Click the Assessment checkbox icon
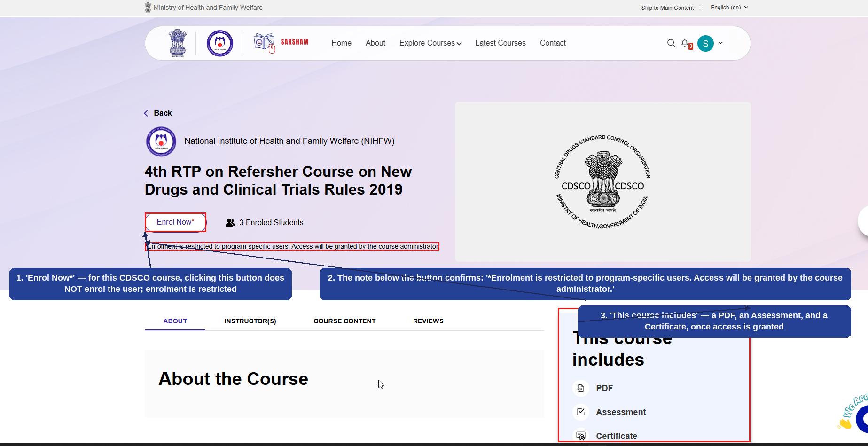The image size is (868, 446). point(581,412)
